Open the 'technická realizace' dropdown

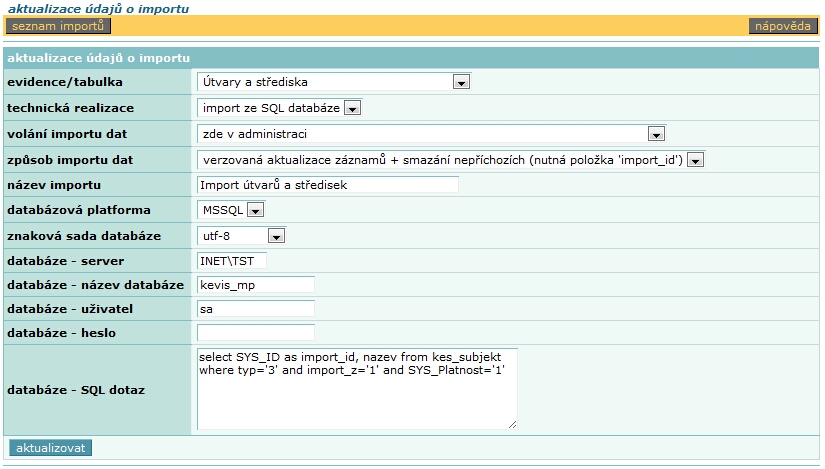(279, 108)
